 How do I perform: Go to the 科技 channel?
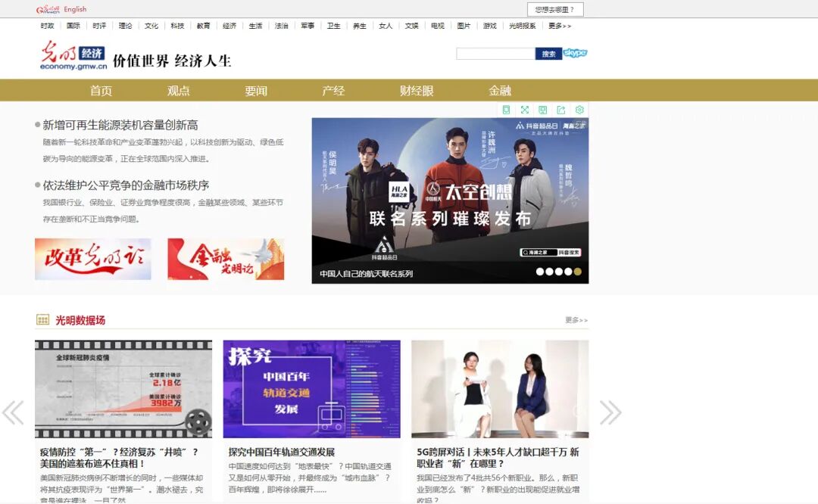tap(177, 26)
